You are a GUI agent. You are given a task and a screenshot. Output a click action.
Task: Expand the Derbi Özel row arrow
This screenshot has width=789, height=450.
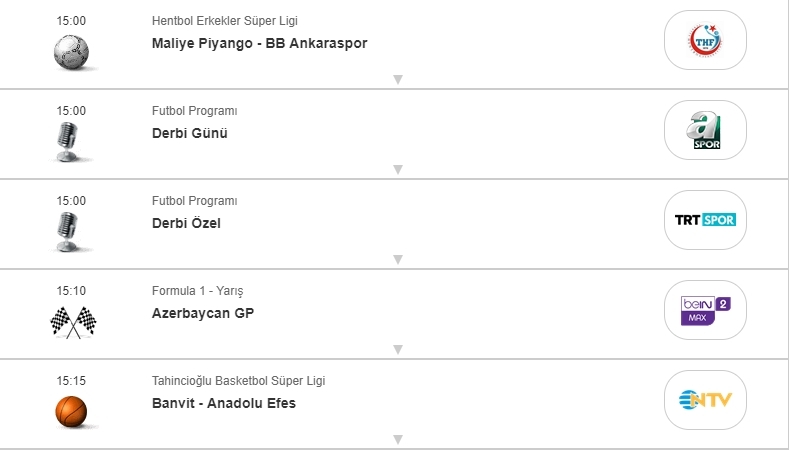[x=397, y=259]
